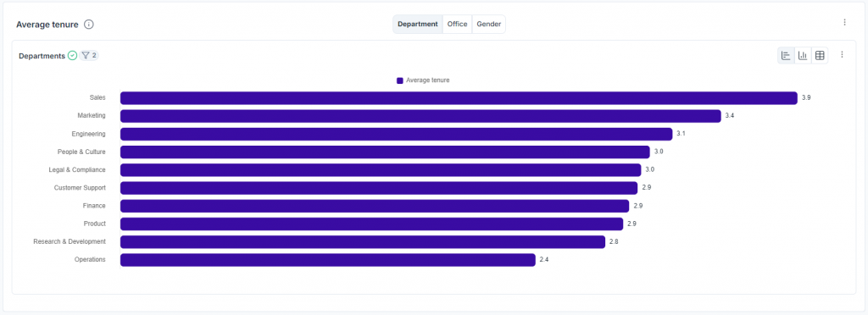The height and width of the screenshot is (315, 868).
Task: Click the Research & Development bar
Action: click(363, 241)
